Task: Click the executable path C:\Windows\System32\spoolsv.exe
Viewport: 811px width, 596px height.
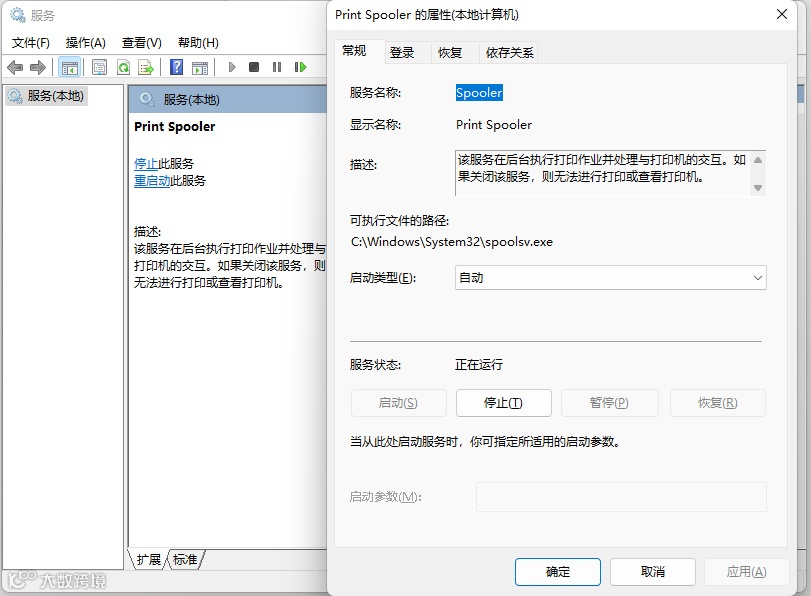Action: 452,242
